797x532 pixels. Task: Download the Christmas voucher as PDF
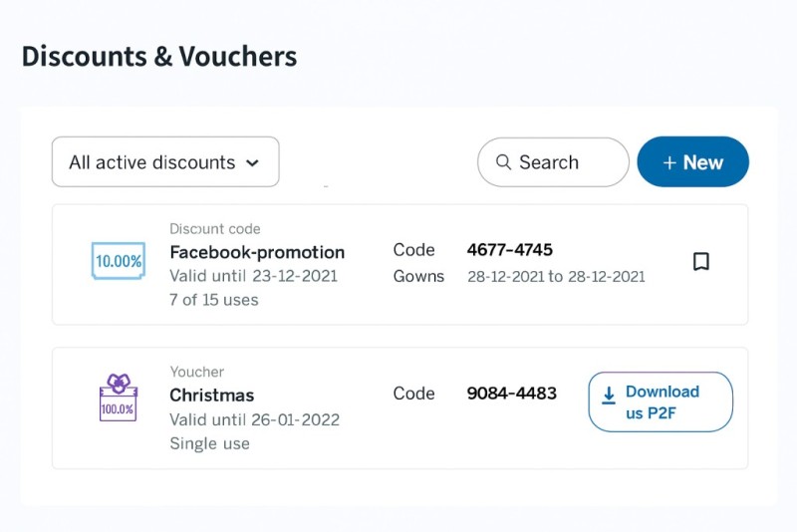(x=662, y=402)
